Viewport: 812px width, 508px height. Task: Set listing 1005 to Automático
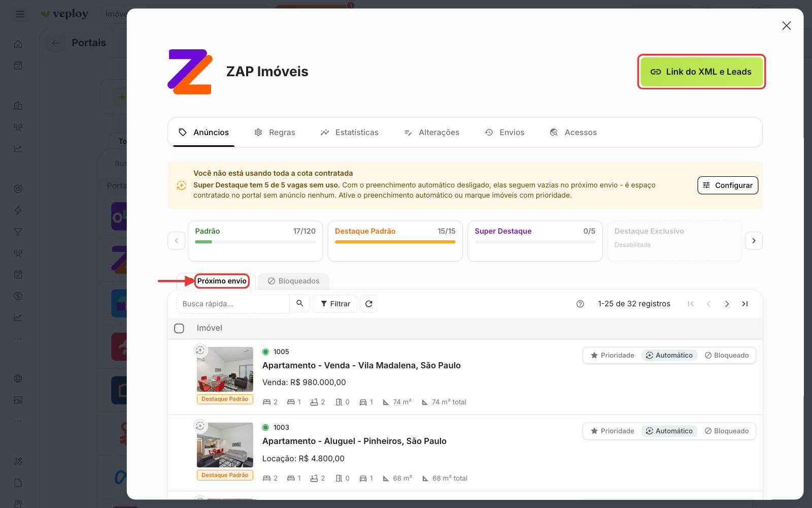pyautogui.click(x=669, y=355)
